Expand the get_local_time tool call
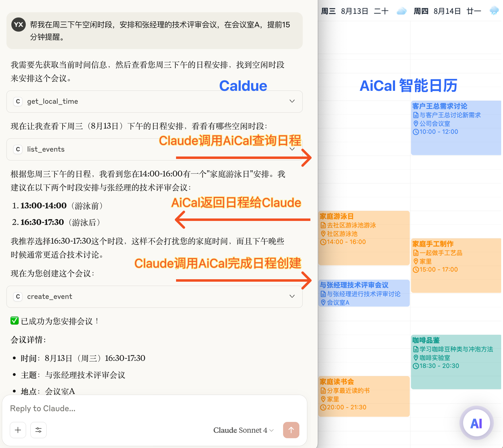Viewport: 503px width, 448px height. click(292, 101)
